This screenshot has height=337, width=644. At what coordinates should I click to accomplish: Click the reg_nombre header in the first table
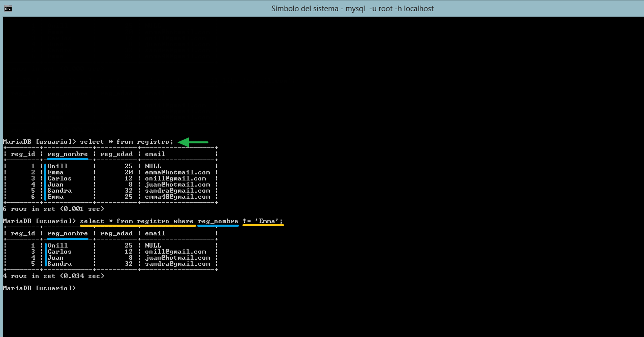coord(68,154)
